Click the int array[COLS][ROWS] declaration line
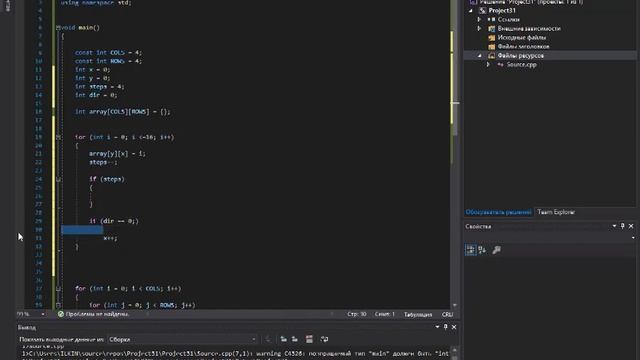640x360 pixels. [x=122, y=112]
